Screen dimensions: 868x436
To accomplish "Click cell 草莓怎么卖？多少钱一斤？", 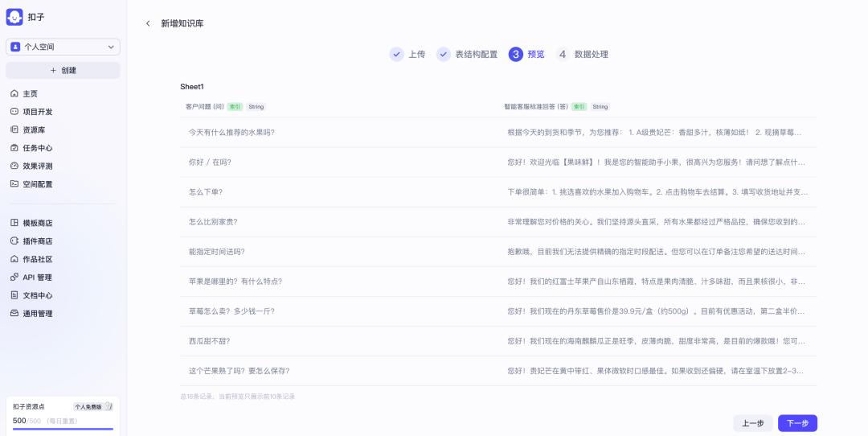I will [x=232, y=311].
